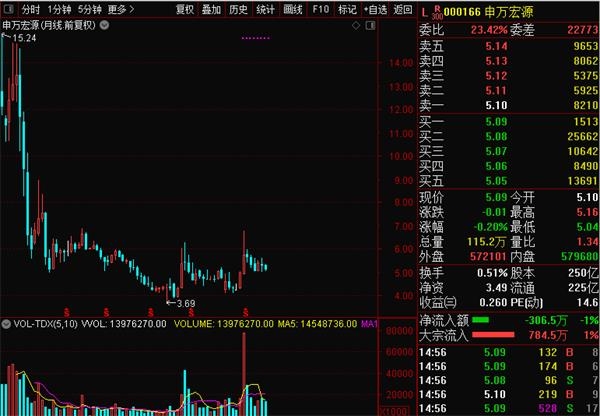Viewport: 600px width, 416px height.
Task: Switch to 分时 intraday view
Action: point(31,9)
